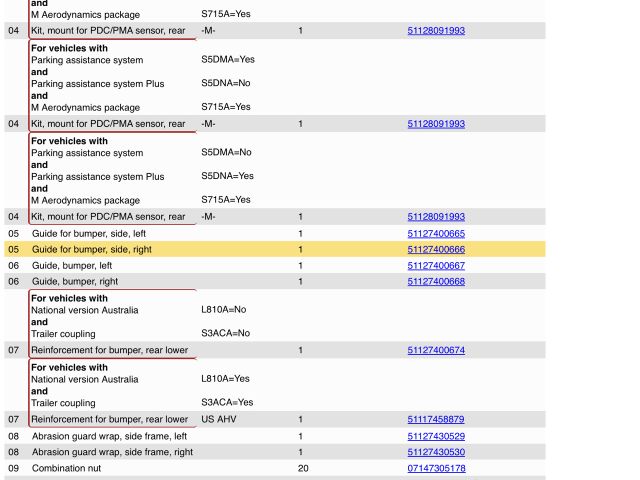Follow part number link 51127430530
640x480 pixels.
coord(436,452)
